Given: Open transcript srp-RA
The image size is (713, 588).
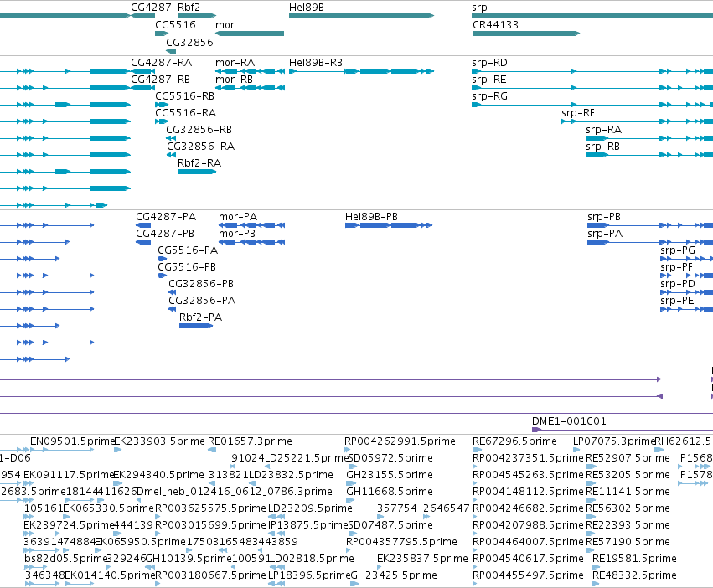Looking at the screenshot, I should pos(649,138).
